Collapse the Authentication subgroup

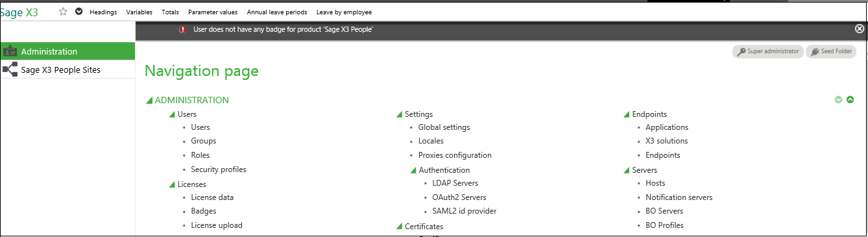point(413,171)
